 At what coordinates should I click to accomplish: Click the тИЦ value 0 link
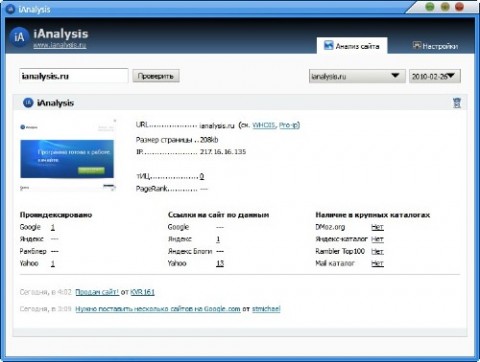[x=202, y=176]
